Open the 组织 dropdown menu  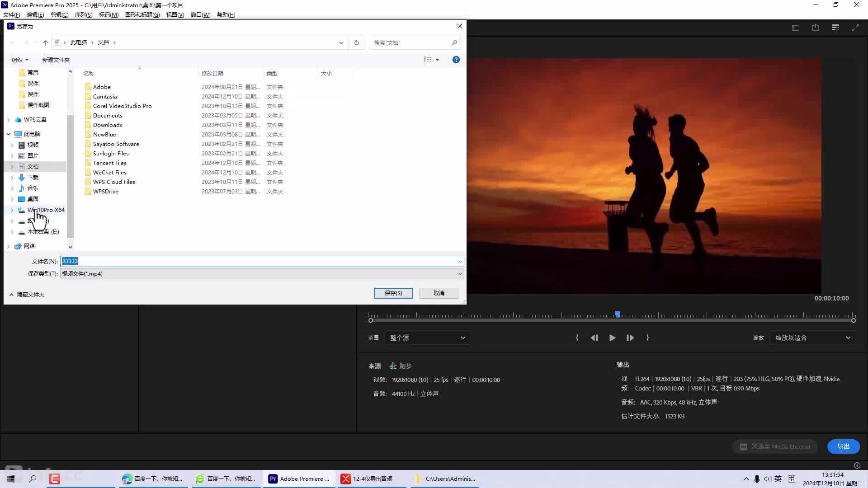tap(20, 60)
